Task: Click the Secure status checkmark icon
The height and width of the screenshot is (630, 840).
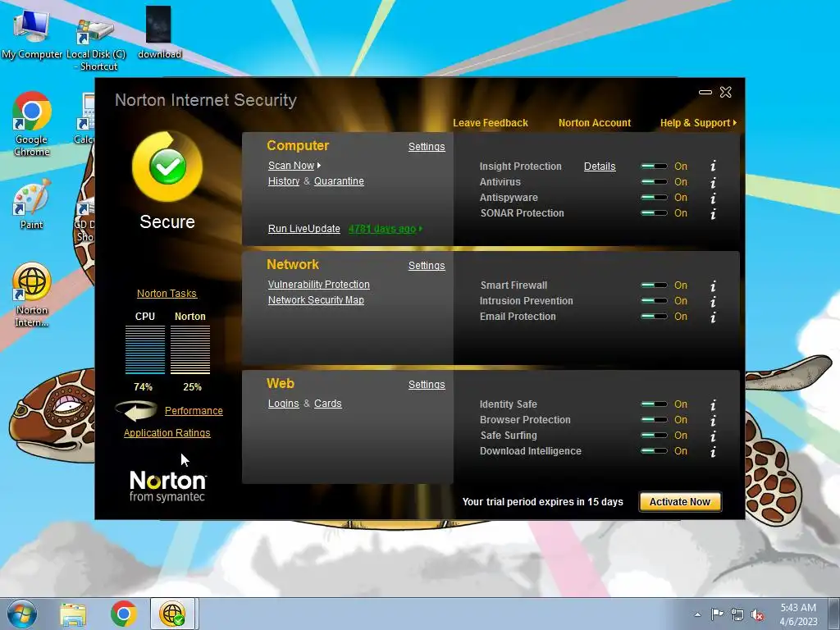Action: tap(167, 167)
